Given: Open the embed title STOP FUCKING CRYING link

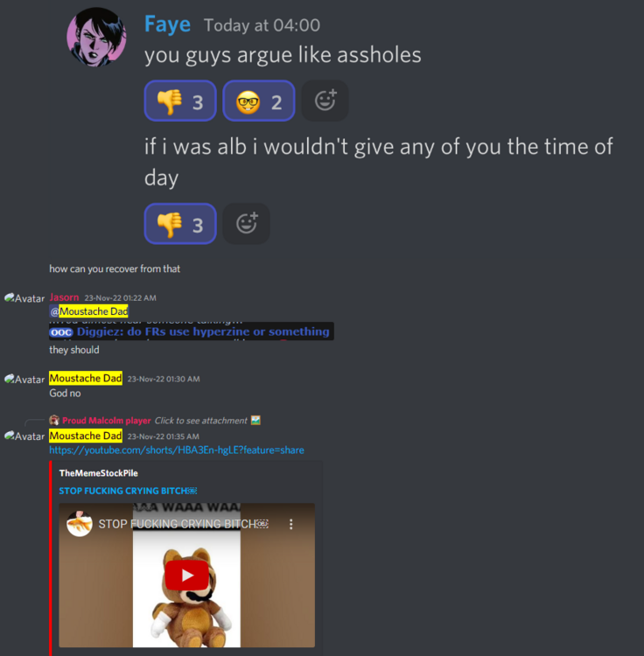Looking at the screenshot, I should tap(128, 491).
